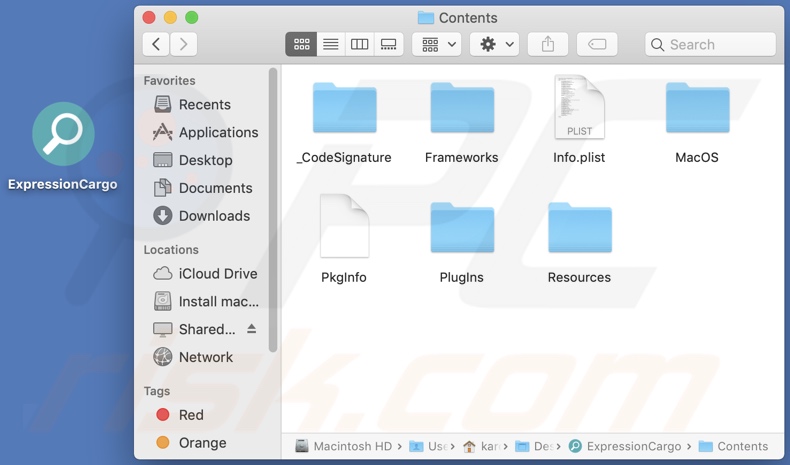Image resolution: width=790 pixels, height=465 pixels.
Task: Switch to list view
Action: click(x=331, y=44)
